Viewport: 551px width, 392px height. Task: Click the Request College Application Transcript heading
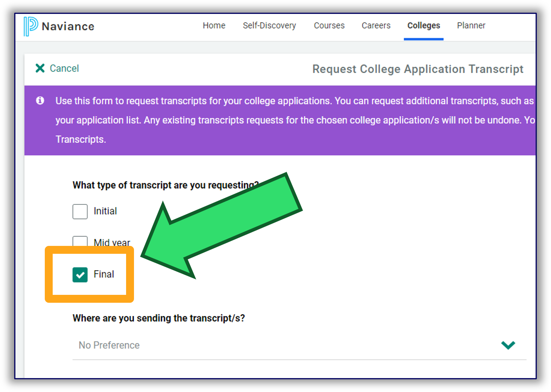(x=418, y=69)
